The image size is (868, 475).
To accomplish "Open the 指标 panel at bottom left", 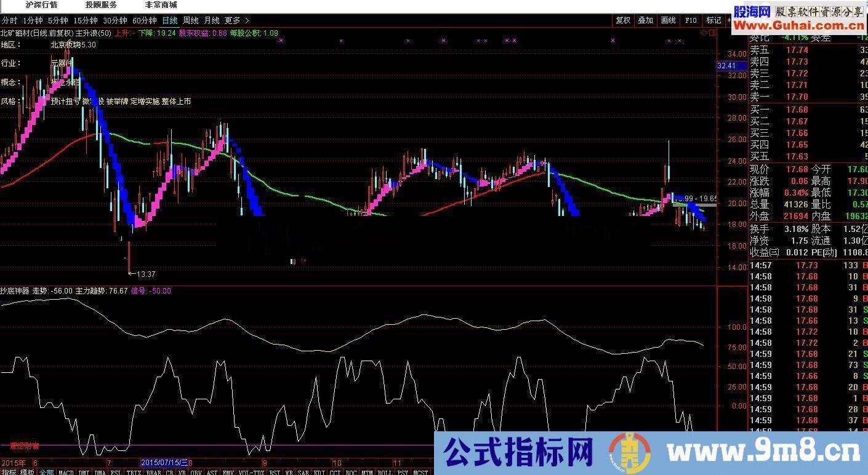I will [x=9, y=470].
